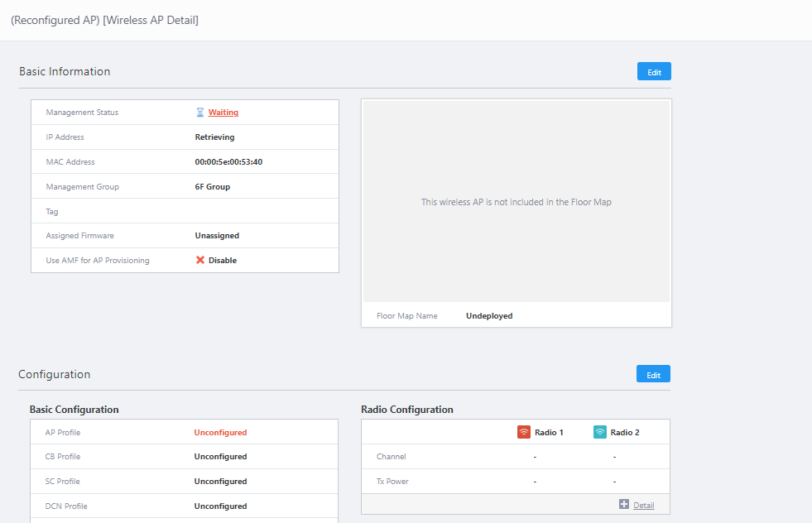
Task: Click the empty Floor Map placeholder area
Action: point(516,201)
